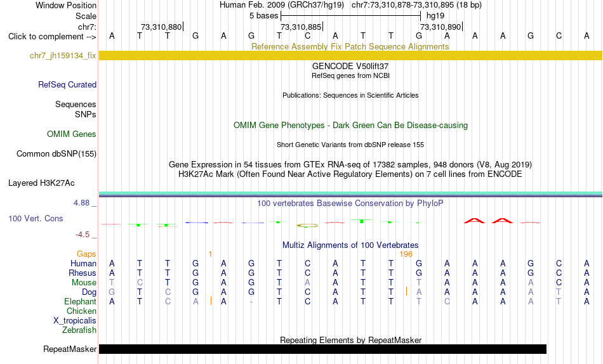
Task: Click the 4.88 conservation scale maximum
Action: pos(81,203)
